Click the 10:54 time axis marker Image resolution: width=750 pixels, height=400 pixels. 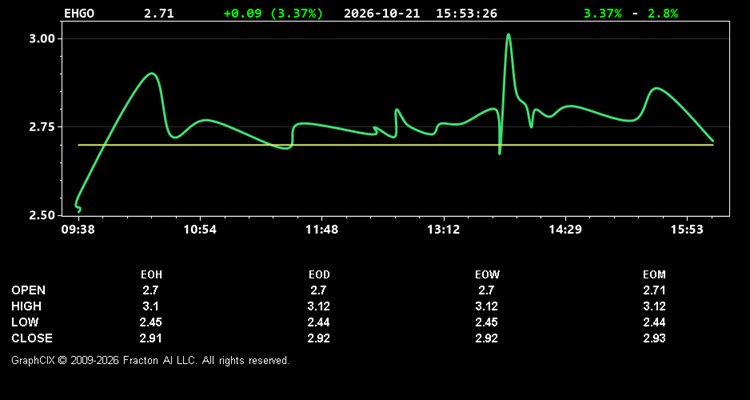click(200, 230)
